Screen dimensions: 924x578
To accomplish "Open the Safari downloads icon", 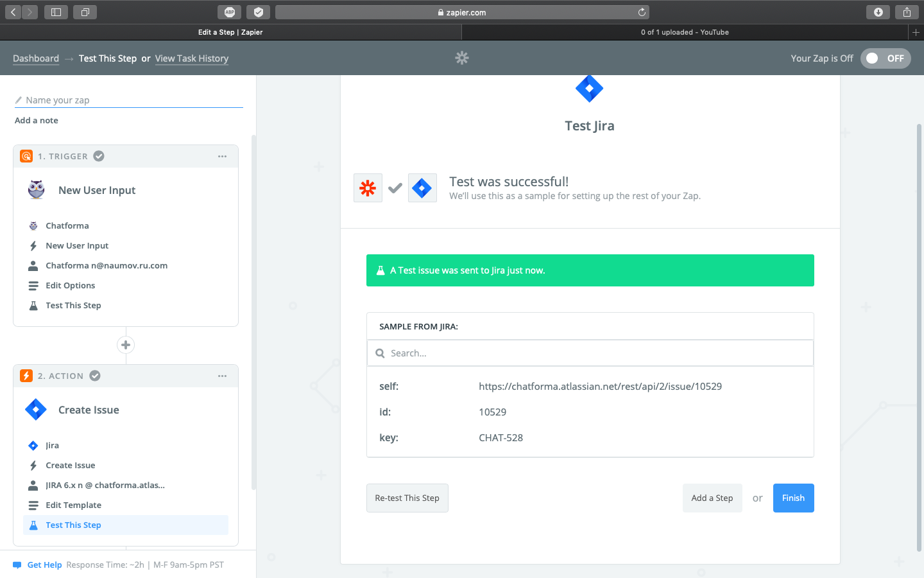I will click(x=878, y=12).
